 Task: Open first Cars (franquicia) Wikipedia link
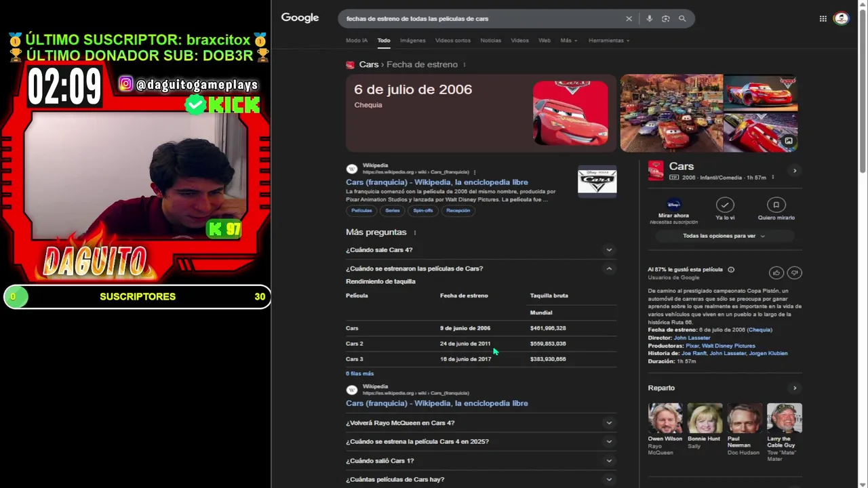point(437,182)
